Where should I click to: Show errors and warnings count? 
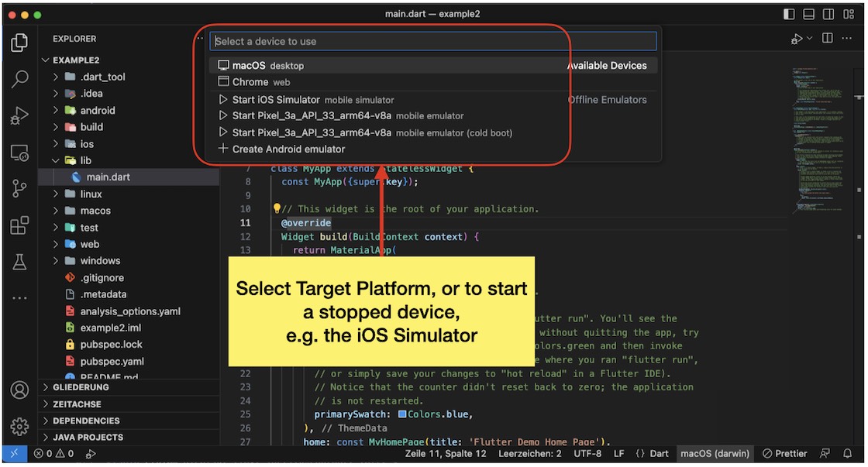point(53,454)
